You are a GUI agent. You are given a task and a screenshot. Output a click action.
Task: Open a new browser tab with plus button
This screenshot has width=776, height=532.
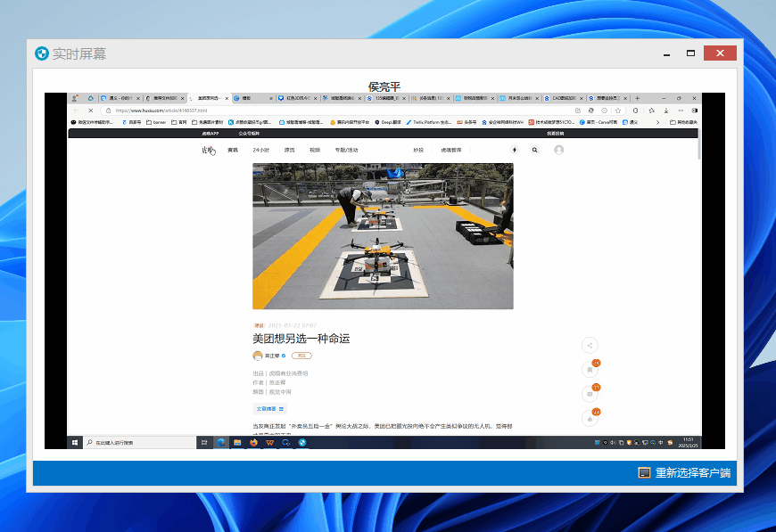[x=637, y=98]
